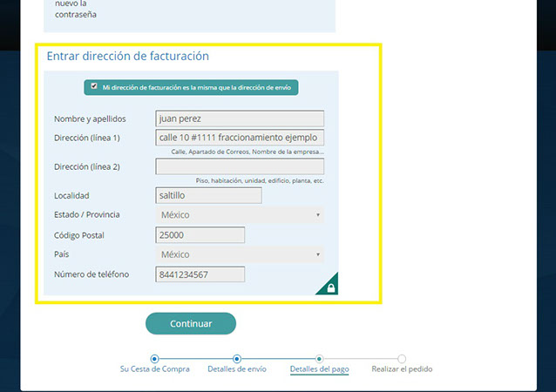Click the Código Postal field
The width and height of the screenshot is (556, 392).
[200, 234]
